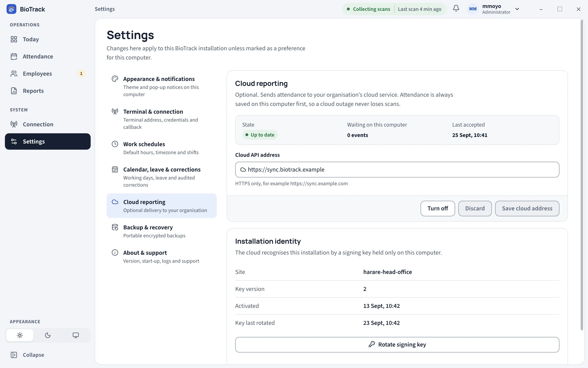The height and width of the screenshot is (368, 588).
Task: Discard cloud address changes
Action: pos(475,209)
